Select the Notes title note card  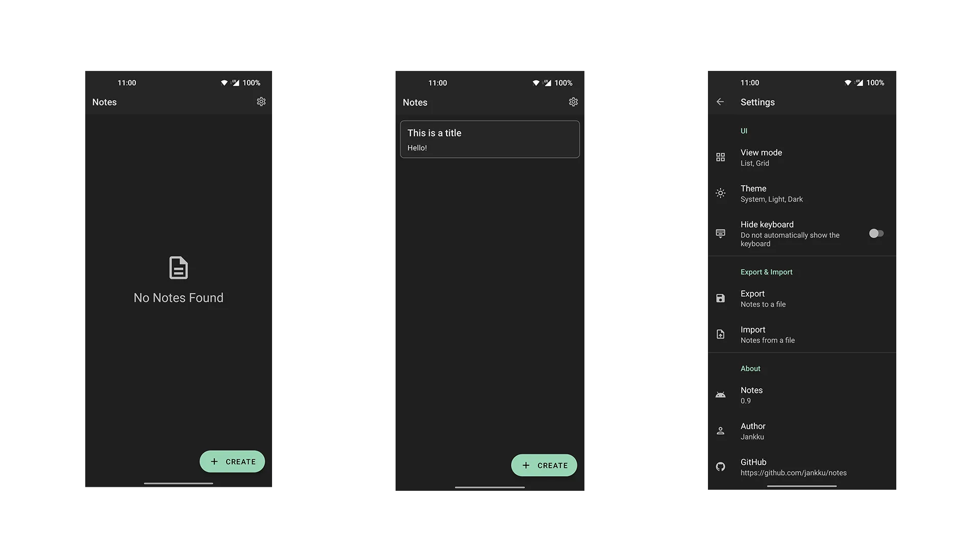click(489, 139)
